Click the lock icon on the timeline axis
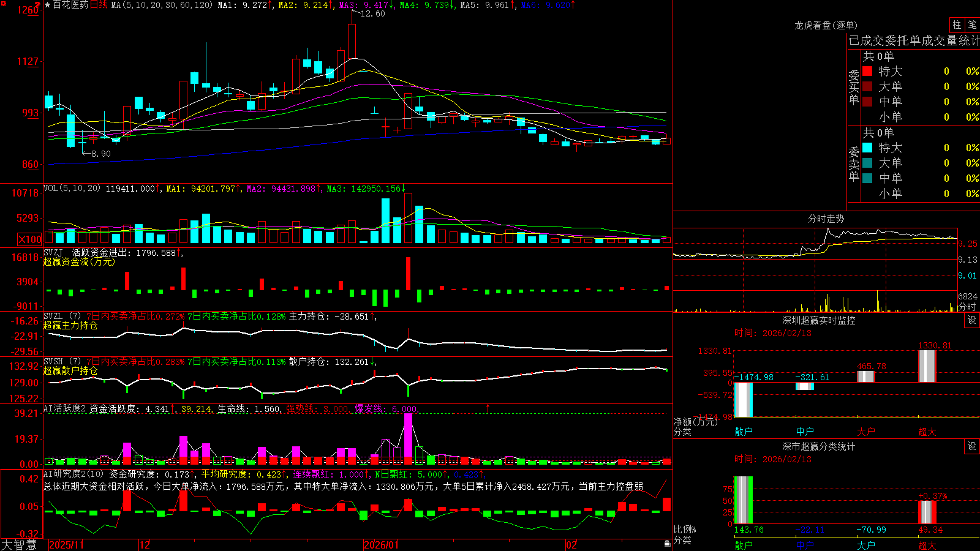Screen dimensions: 980x551 click(x=667, y=544)
